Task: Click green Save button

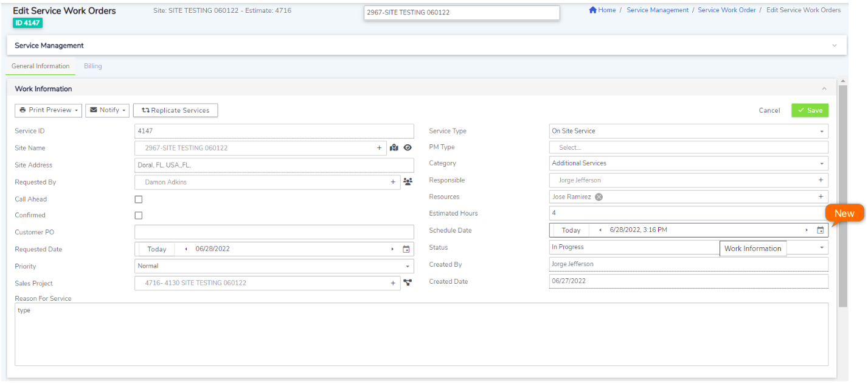Action: point(810,110)
